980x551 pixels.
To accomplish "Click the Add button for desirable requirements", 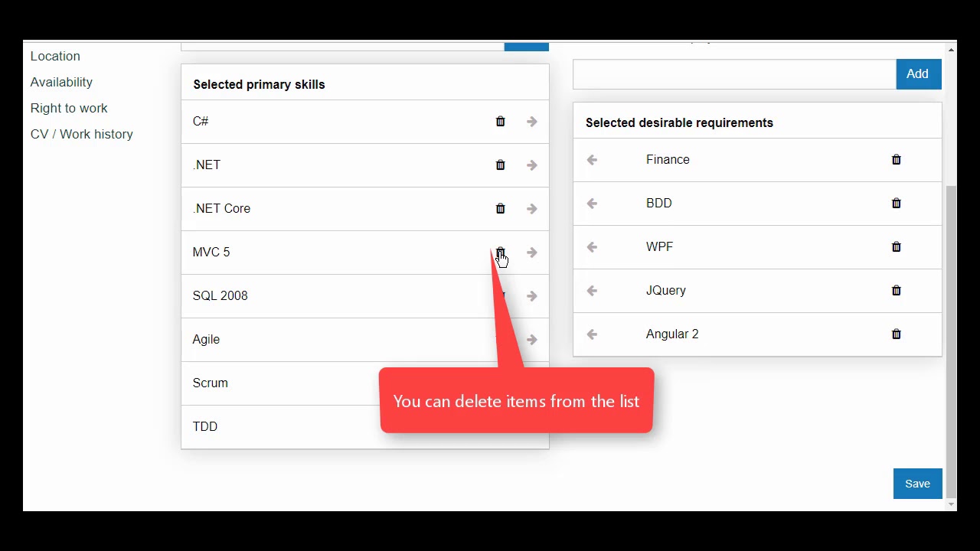I will click(x=918, y=74).
